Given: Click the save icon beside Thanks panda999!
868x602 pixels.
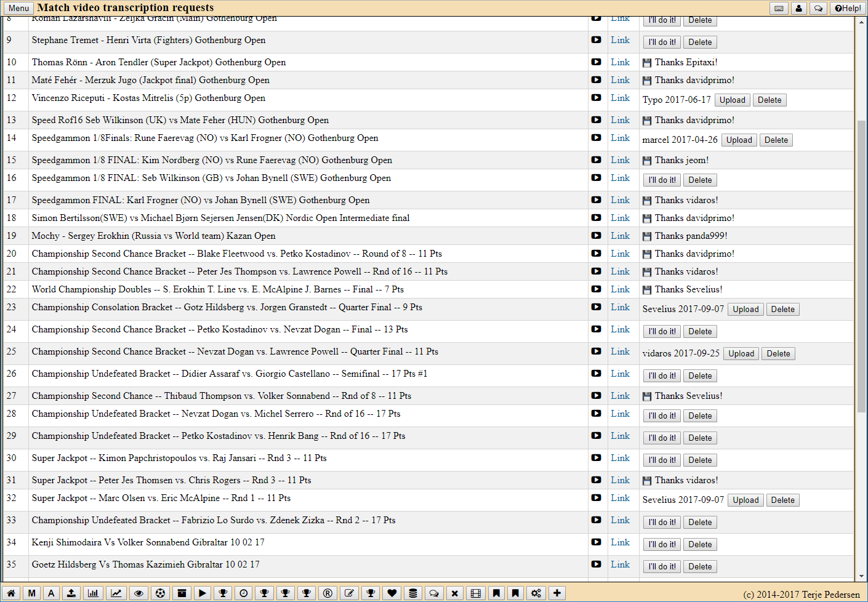Looking at the screenshot, I should [646, 236].
